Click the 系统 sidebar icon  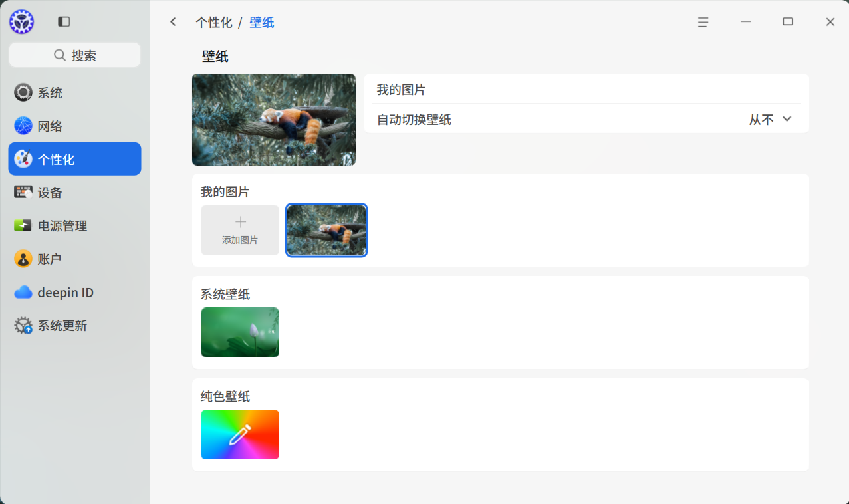point(23,92)
